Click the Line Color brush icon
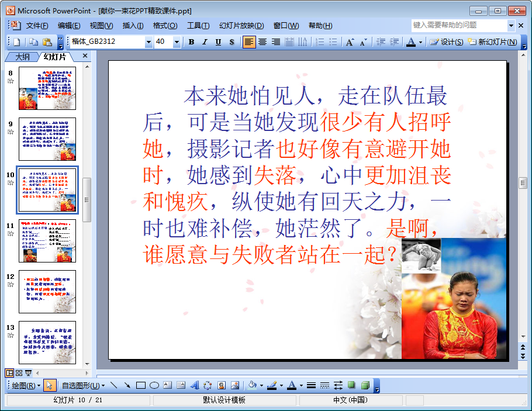 (272, 385)
